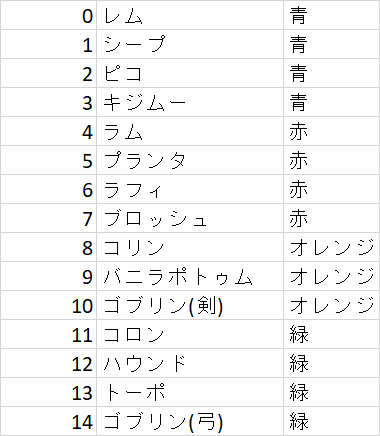This screenshot has width=380, height=436.
Task: Select the トーポ cell
Action: coord(190,392)
